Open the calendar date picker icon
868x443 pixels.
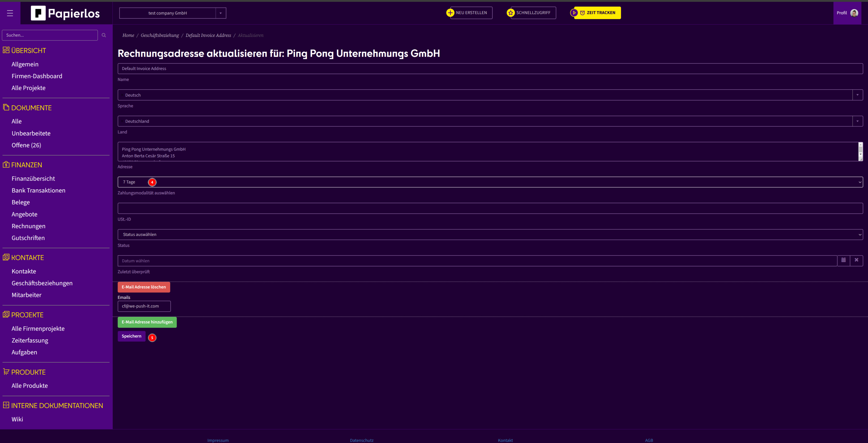point(843,260)
